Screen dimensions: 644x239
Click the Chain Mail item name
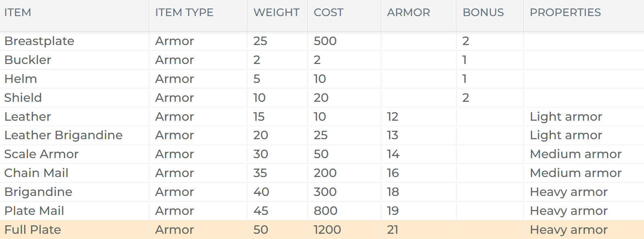pyautogui.click(x=36, y=173)
